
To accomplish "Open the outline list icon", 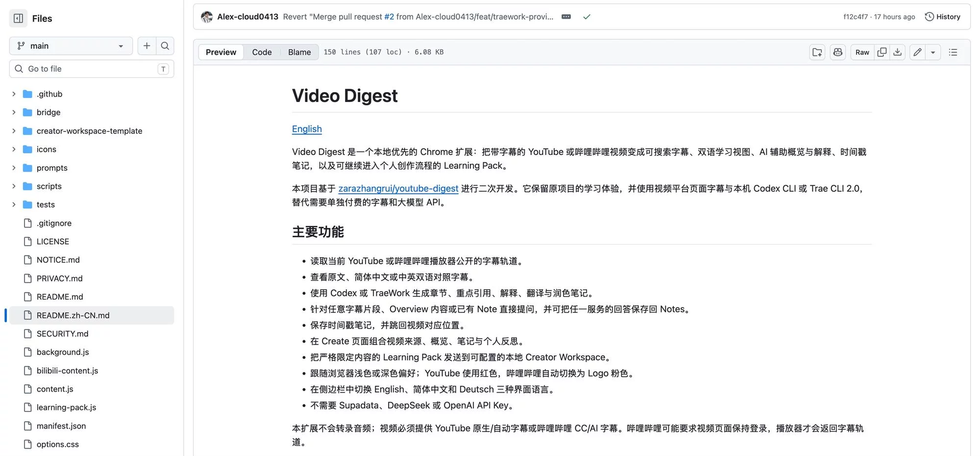I will 953,52.
